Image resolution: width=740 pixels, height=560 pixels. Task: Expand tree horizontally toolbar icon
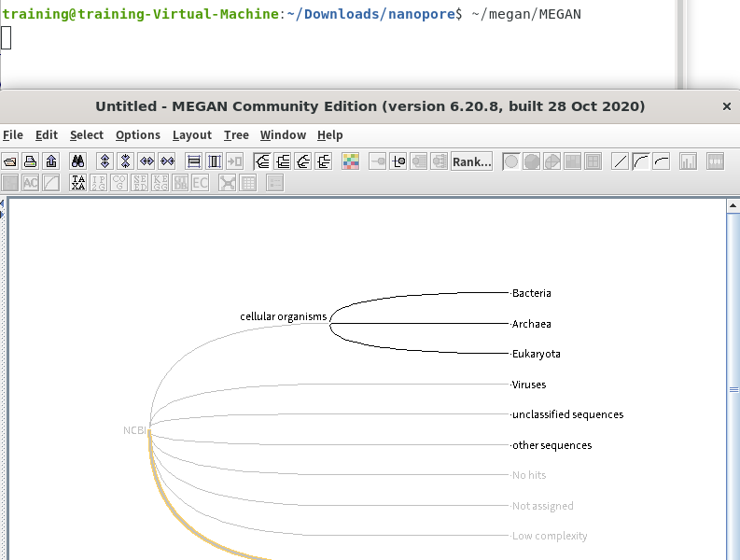(147, 161)
